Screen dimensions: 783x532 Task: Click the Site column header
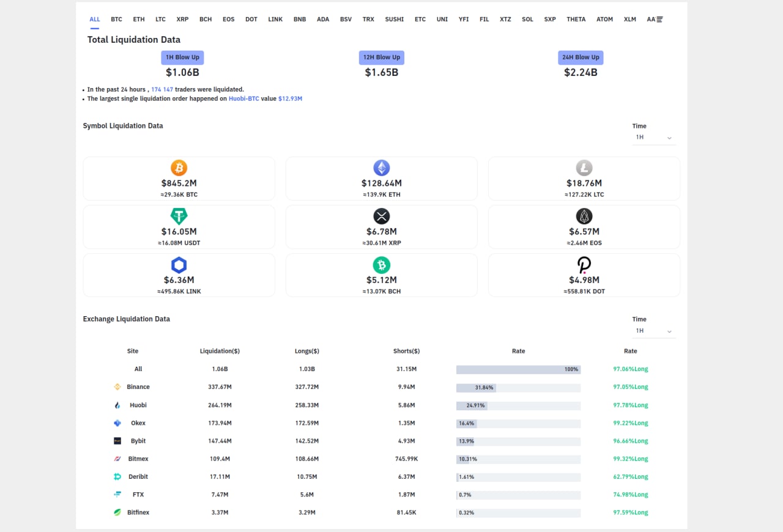(x=133, y=352)
